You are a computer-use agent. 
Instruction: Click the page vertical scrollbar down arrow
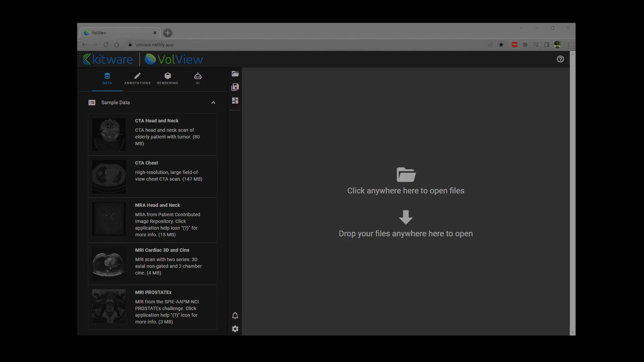(573, 333)
